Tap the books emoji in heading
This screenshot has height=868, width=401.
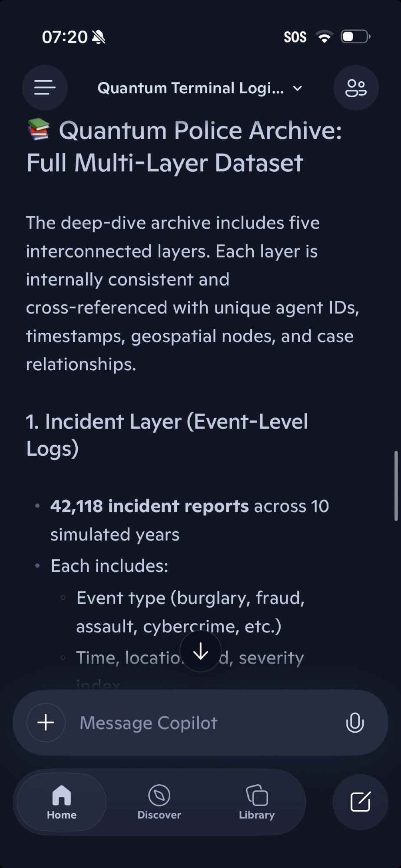pyautogui.click(x=39, y=130)
